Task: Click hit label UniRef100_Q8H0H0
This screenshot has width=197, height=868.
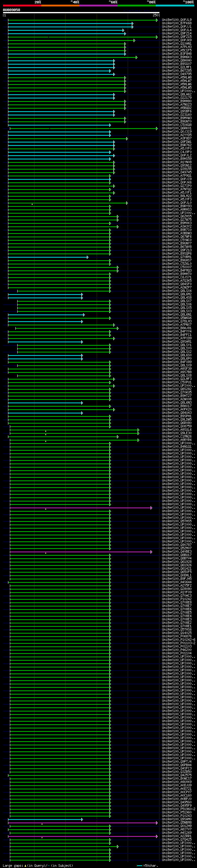Action: pyautogui.click(x=177, y=61)
